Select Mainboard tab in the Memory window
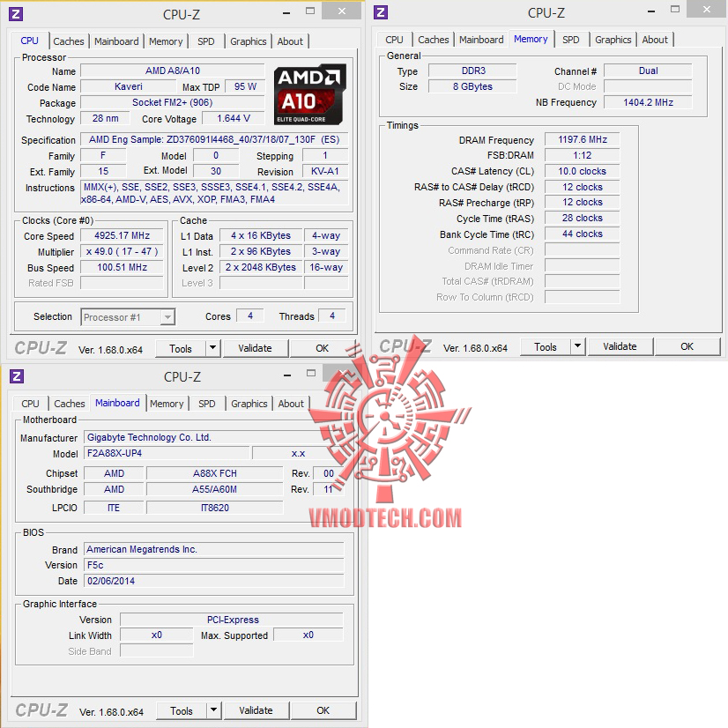Image resolution: width=728 pixels, height=728 pixels. pyautogui.click(x=481, y=40)
